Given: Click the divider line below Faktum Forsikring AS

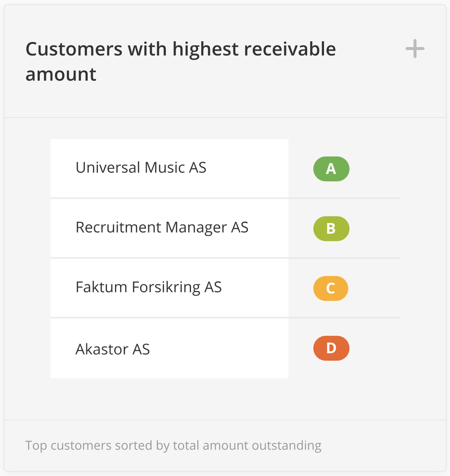Looking at the screenshot, I should coord(225,318).
